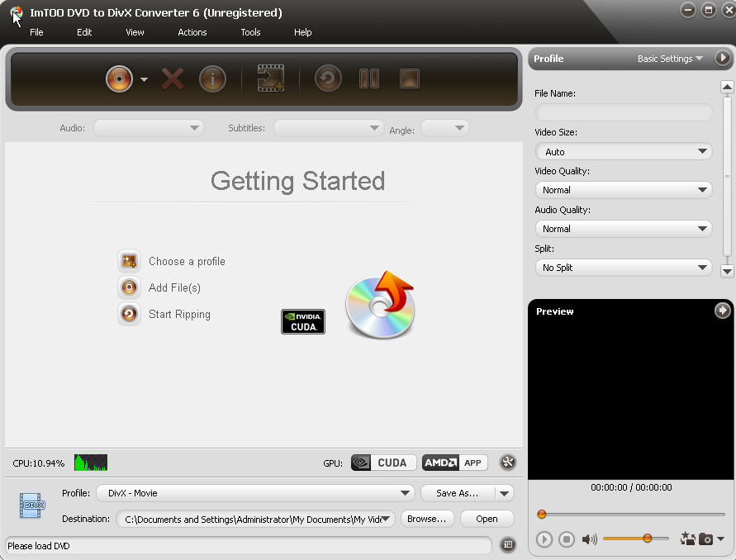Click the NVIDIA CUDA badge
This screenshot has height=560, width=736.
click(x=303, y=321)
